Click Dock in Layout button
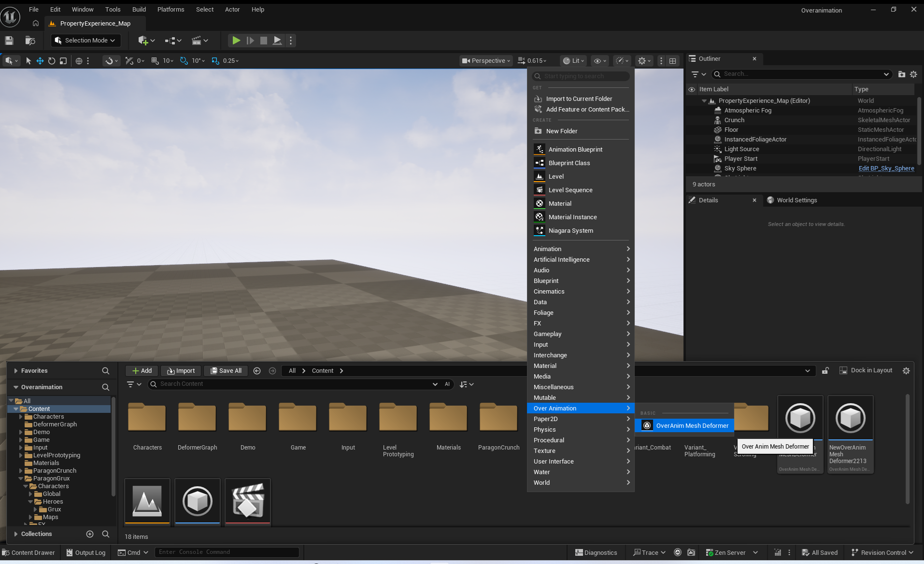Viewport: 924px width, 564px height. tap(866, 370)
